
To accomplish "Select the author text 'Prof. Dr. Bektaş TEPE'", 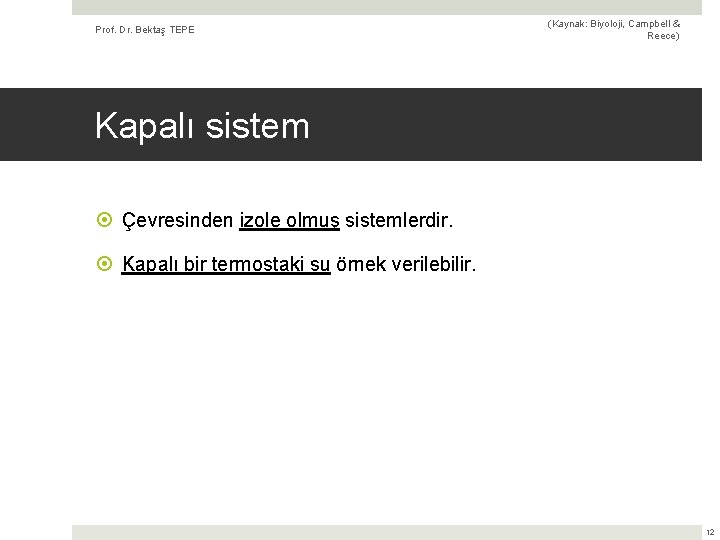I will click(x=145, y=30).
